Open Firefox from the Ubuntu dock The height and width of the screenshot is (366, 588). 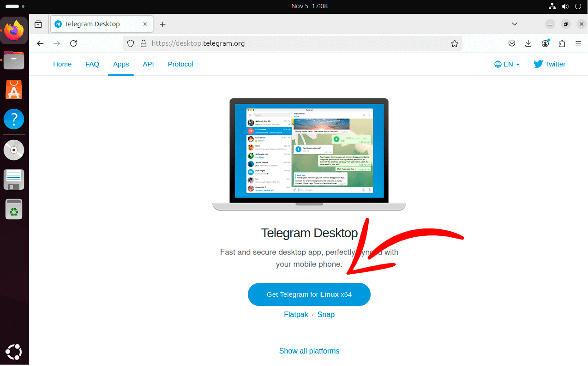tap(14, 30)
